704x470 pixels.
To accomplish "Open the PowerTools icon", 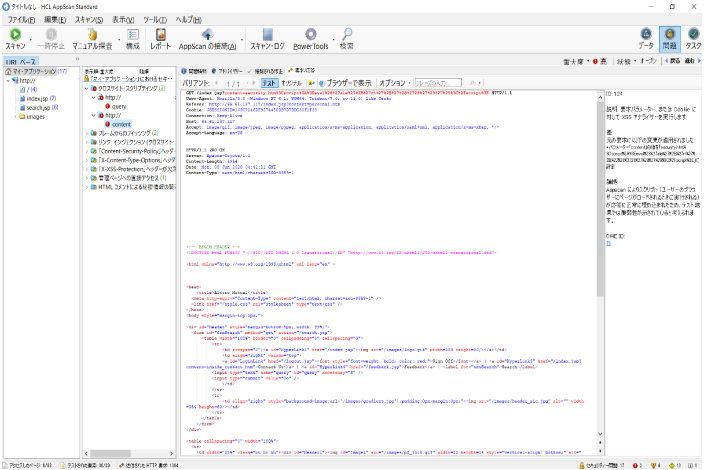I will tap(311, 35).
